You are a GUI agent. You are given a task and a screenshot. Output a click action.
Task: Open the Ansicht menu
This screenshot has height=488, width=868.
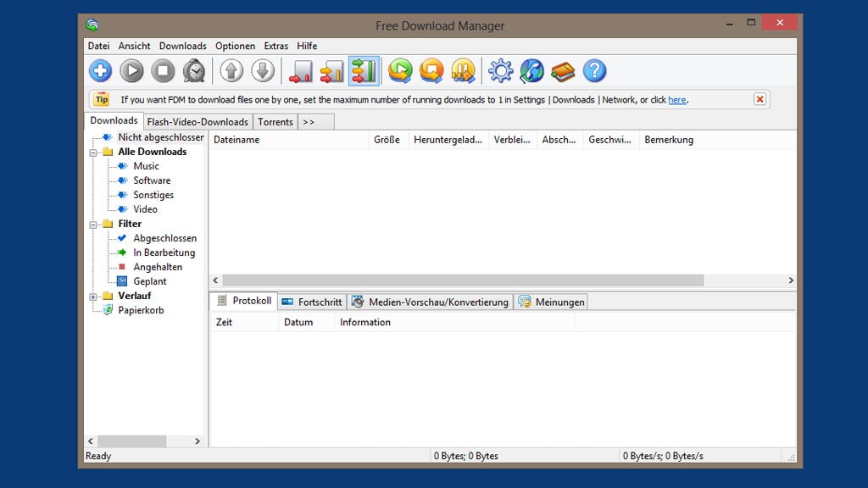click(134, 46)
